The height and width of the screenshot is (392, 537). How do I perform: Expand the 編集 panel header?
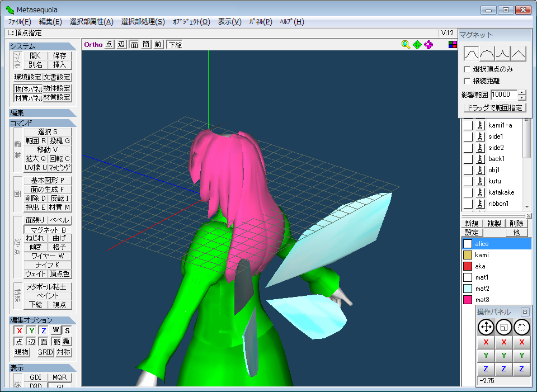pos(42,113)
